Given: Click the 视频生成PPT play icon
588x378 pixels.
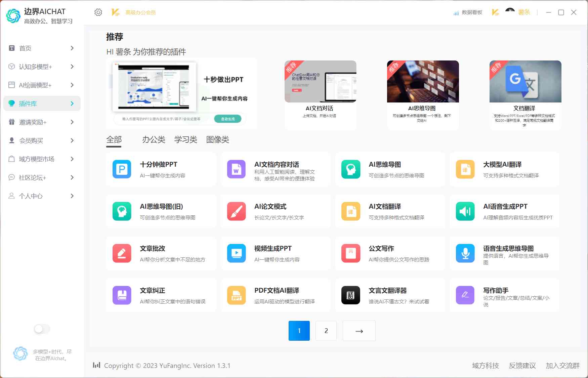Looking at the screenshot, I should 236,253.
